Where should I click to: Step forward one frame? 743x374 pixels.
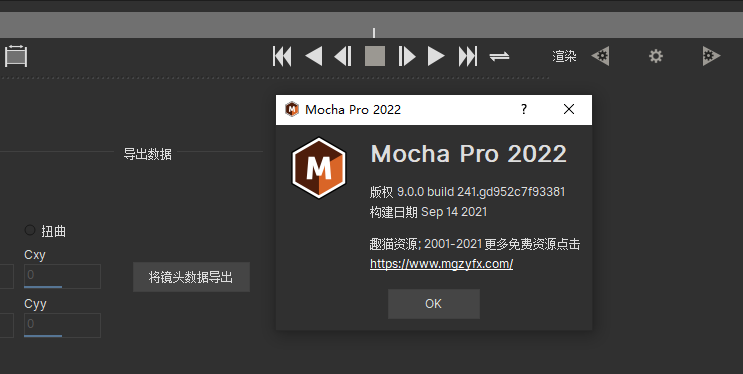[x=407, y=56]
